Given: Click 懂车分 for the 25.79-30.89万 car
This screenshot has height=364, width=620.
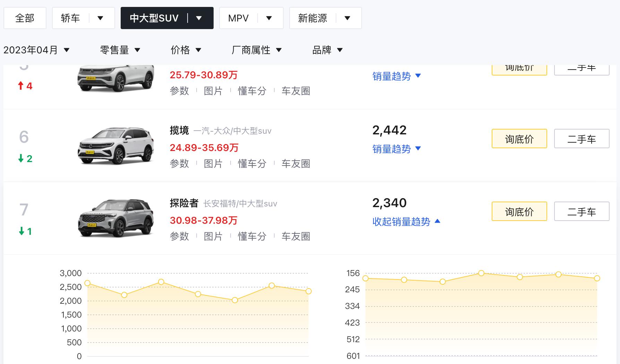Looking at the screenshot, I should tap(252, 91).
